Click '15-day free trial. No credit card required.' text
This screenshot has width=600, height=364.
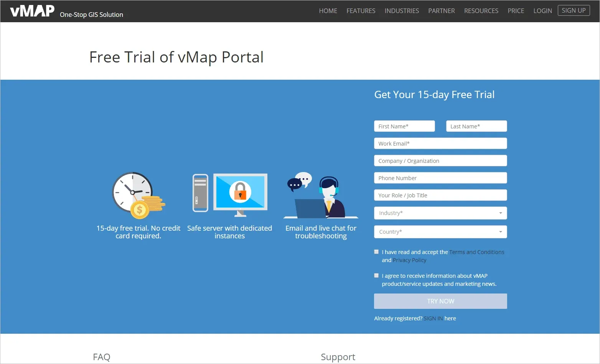click(x=138, y=232)
